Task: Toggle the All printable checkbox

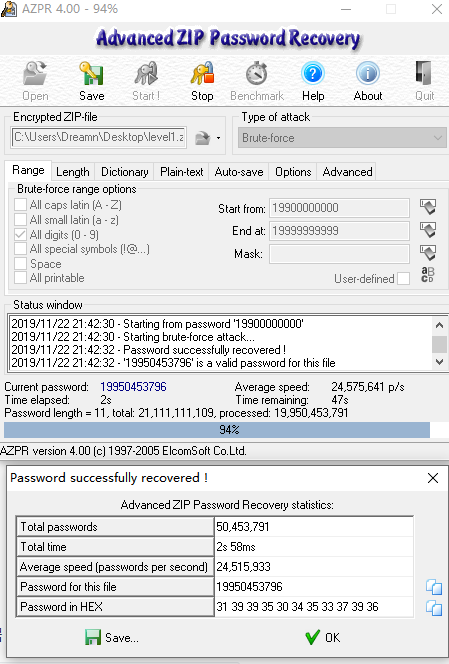Action: pyautogui.click(x=20, y=278)
